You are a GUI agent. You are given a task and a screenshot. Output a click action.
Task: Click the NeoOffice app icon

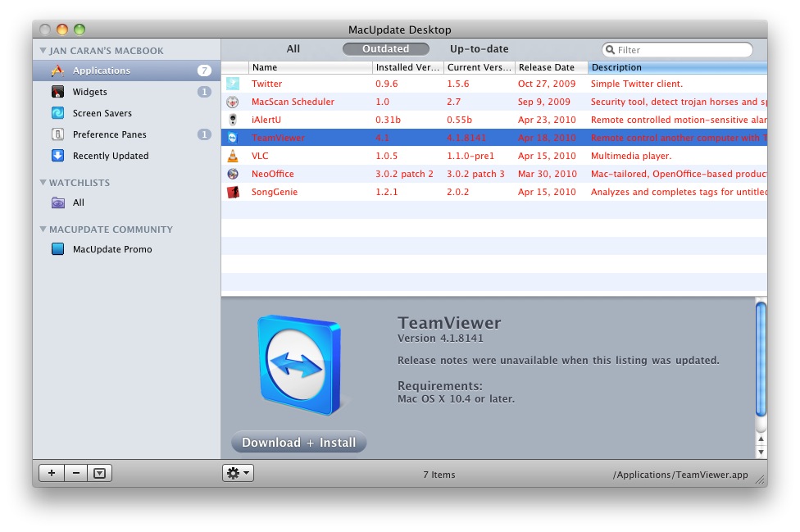click(x=233, y=174)
